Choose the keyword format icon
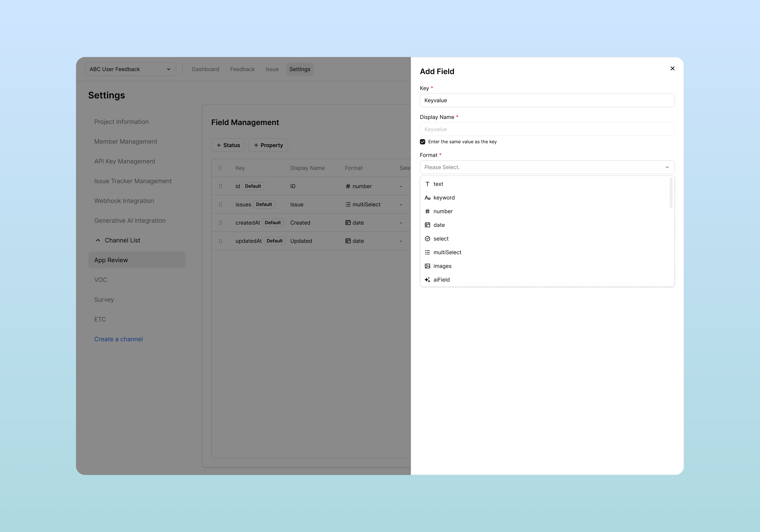The image size is (760, 532). click(x=427, y=198)
